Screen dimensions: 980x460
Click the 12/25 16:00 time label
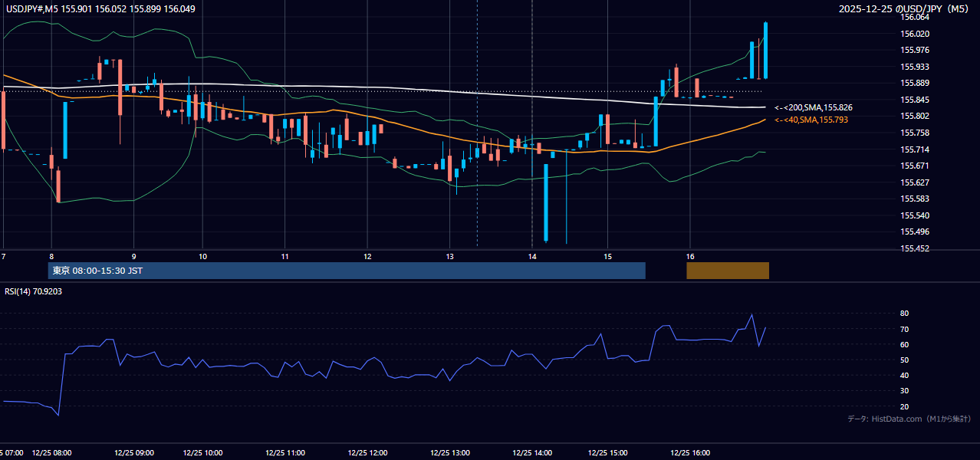coord(690,452)
